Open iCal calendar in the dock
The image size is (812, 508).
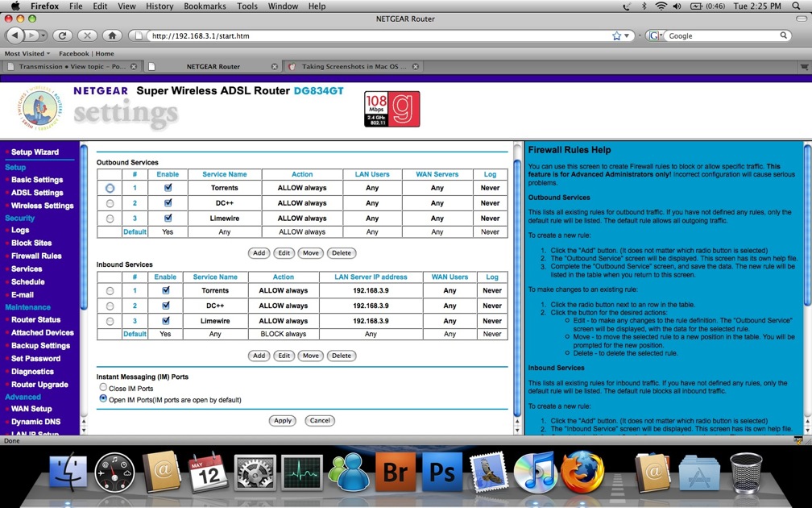pos(207,472)
